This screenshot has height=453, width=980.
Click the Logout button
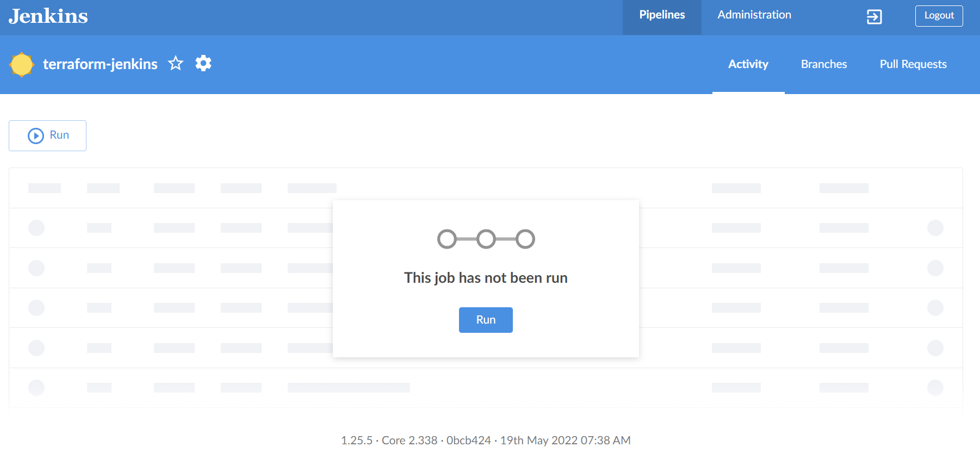pyautogui.click(x=939, y=16)
